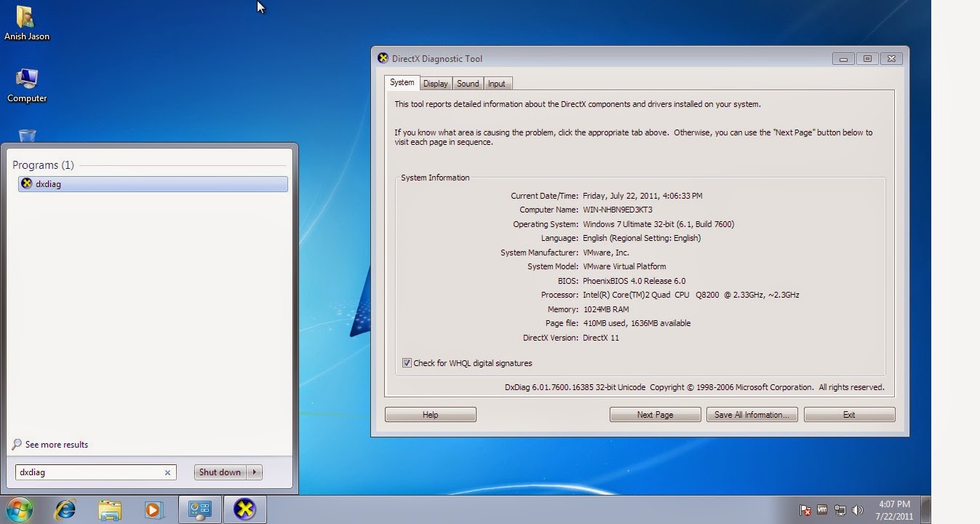Clear the search box with the X

pyautogui.click(x=167, y=473)
